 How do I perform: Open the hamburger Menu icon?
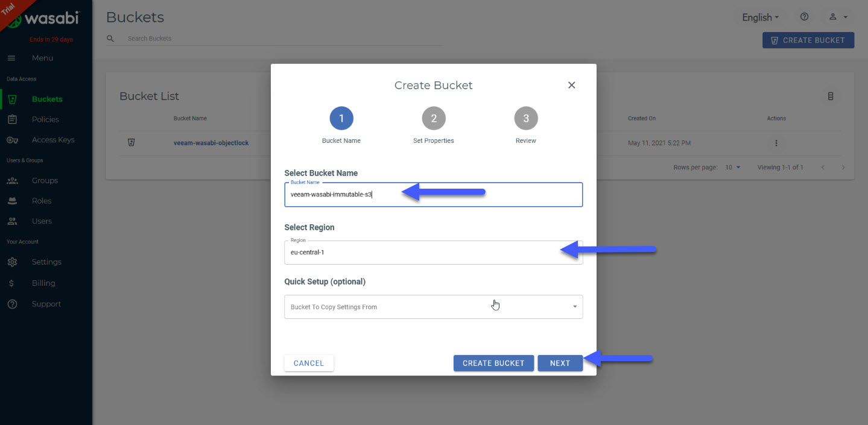pyautogui.click(x=11, y=58)
